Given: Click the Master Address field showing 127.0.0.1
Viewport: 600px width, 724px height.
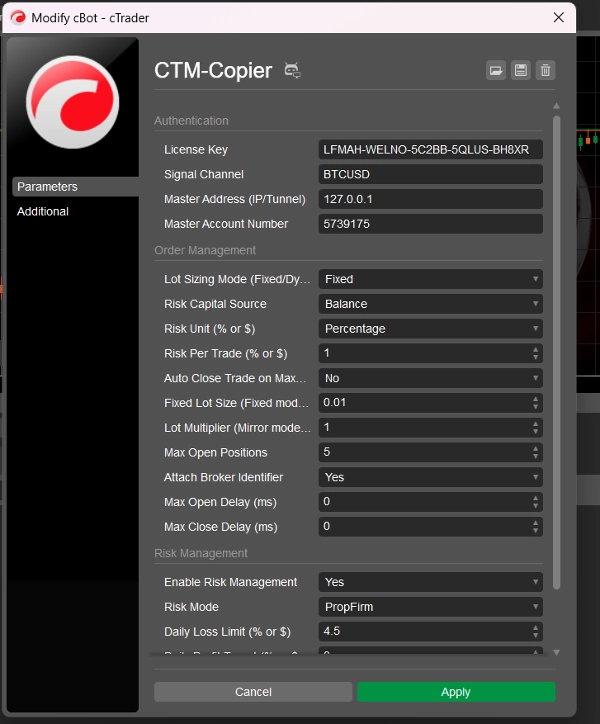Looking at the screenshot, I should (x=430, y=199).
